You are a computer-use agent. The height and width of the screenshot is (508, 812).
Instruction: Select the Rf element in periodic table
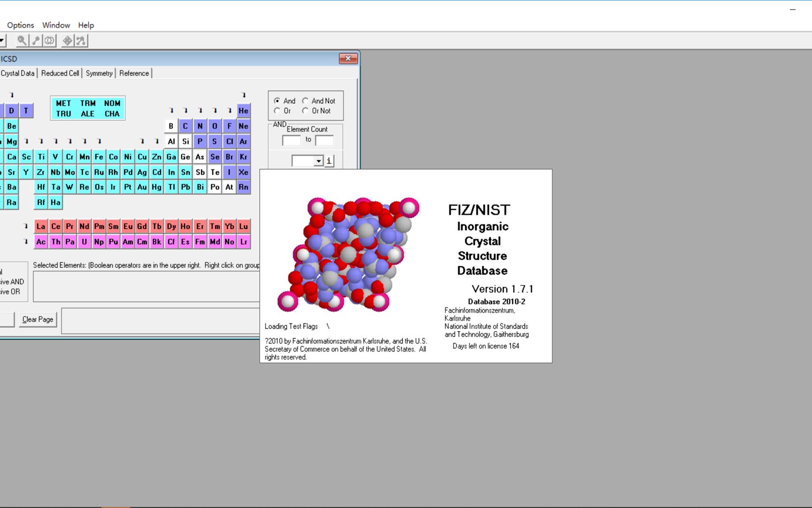[41, 202]
